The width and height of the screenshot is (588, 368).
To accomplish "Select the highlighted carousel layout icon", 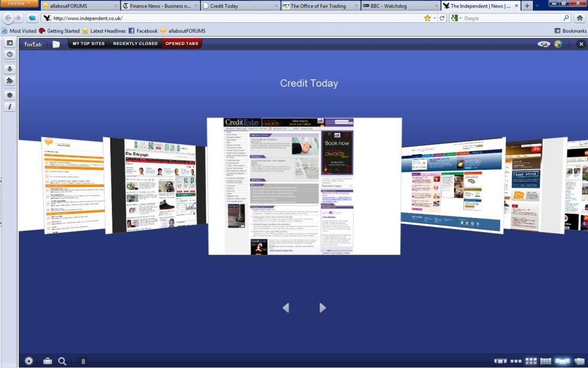I will click(562, 361).
